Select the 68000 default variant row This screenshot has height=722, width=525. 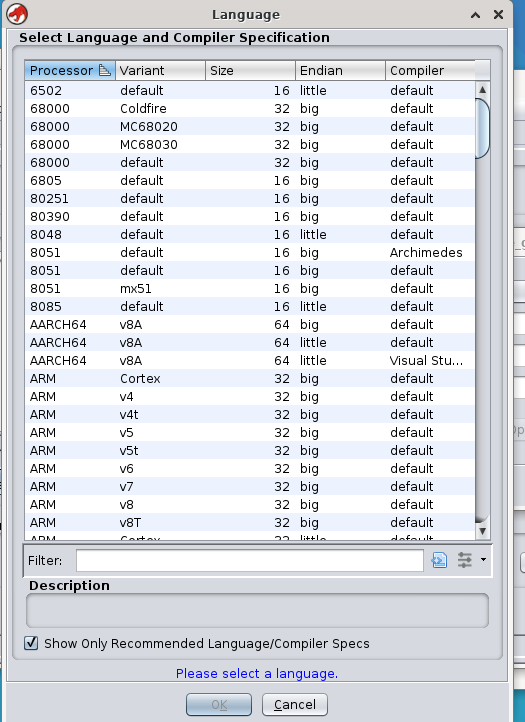pyautogui.click(x=250, y=162)
